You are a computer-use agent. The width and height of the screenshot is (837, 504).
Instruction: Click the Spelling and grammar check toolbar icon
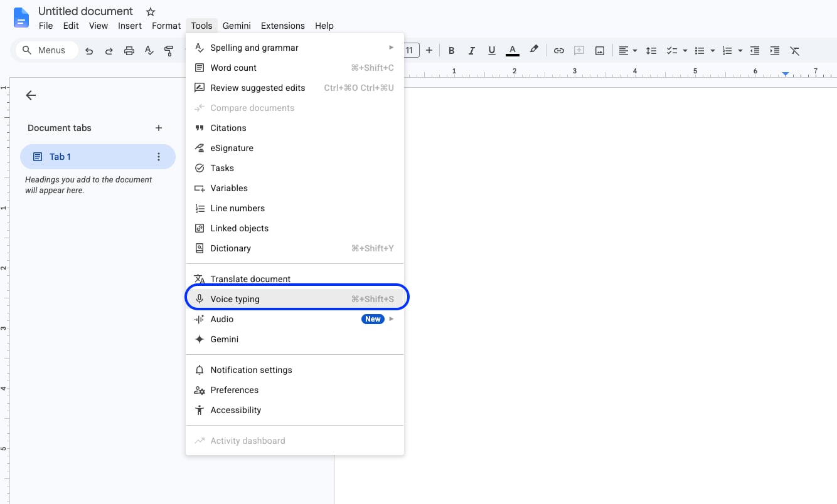[x=149, y=51]
